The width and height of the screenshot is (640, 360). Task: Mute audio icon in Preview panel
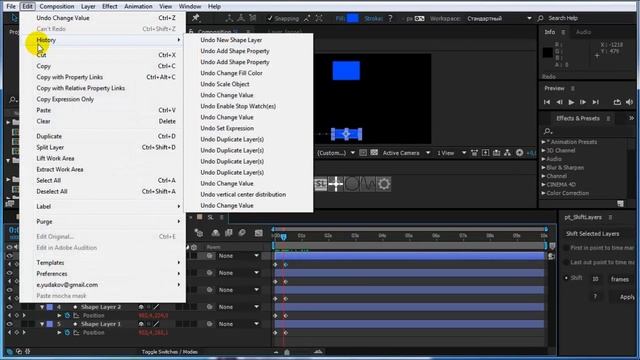pos(629,102)
